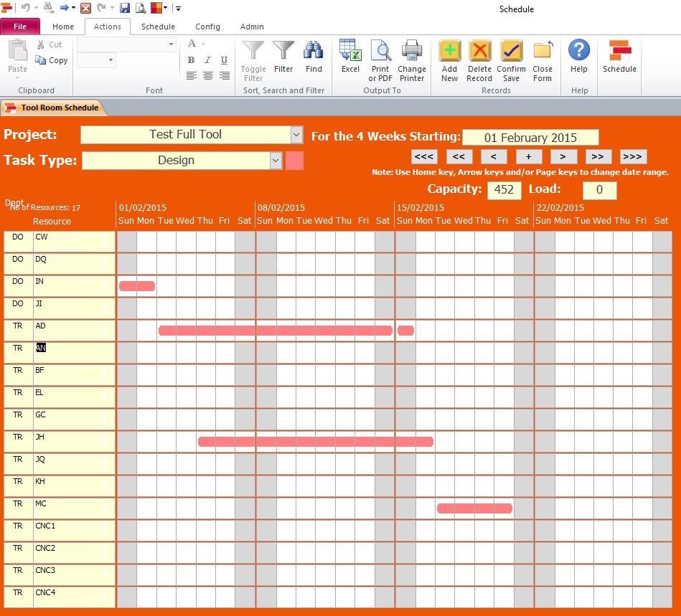Viewport: 681px width, 616px height.
Task: Expand the Project dropdown arrow
Action: click(x=296, y=135)
